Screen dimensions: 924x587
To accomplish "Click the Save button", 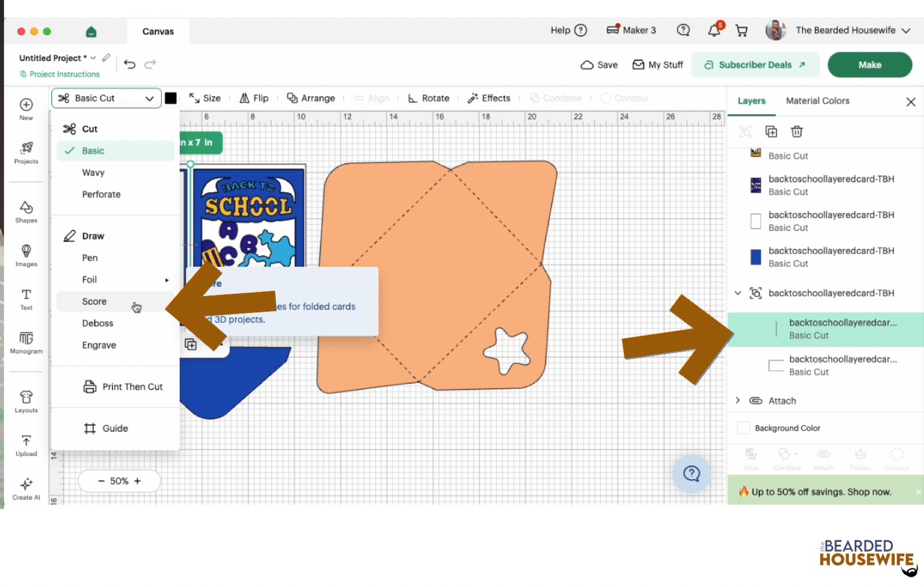I will 599,65.
